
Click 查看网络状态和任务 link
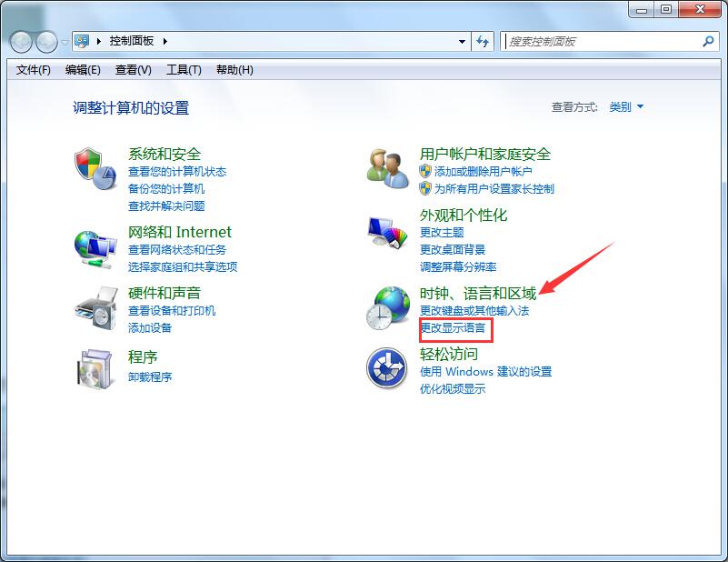[177, 249]
